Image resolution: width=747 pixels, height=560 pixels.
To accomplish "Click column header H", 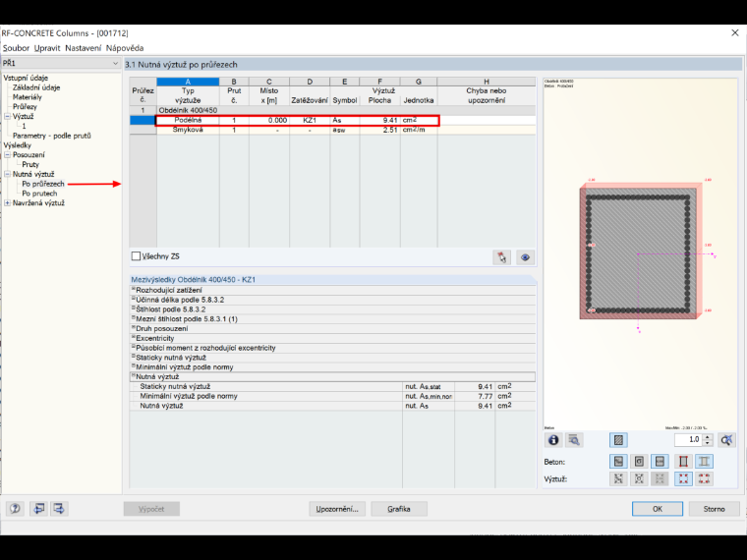I will (487, 82).
